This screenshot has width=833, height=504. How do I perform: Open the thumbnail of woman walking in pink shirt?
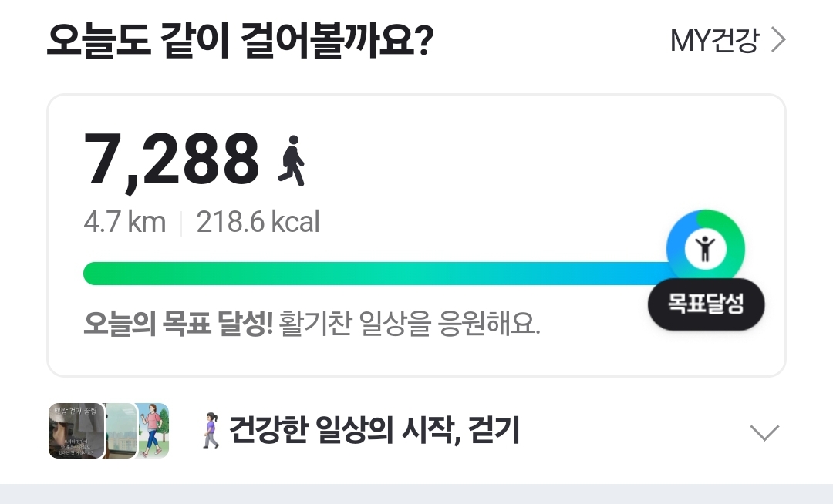point(153,431)
